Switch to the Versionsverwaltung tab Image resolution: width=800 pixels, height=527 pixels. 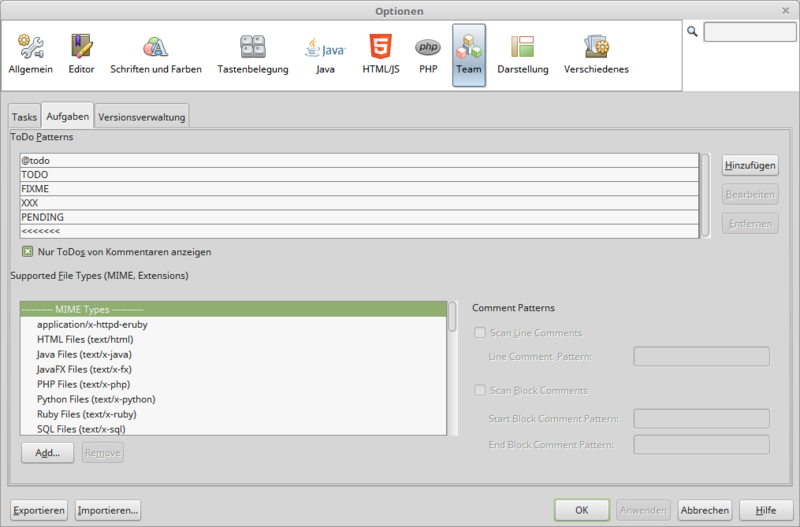coord(141,117)
